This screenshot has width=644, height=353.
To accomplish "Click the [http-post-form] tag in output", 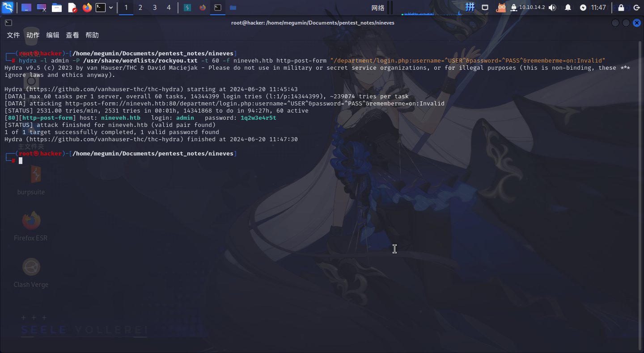I will pyautogui.click(x=47, y=118).
